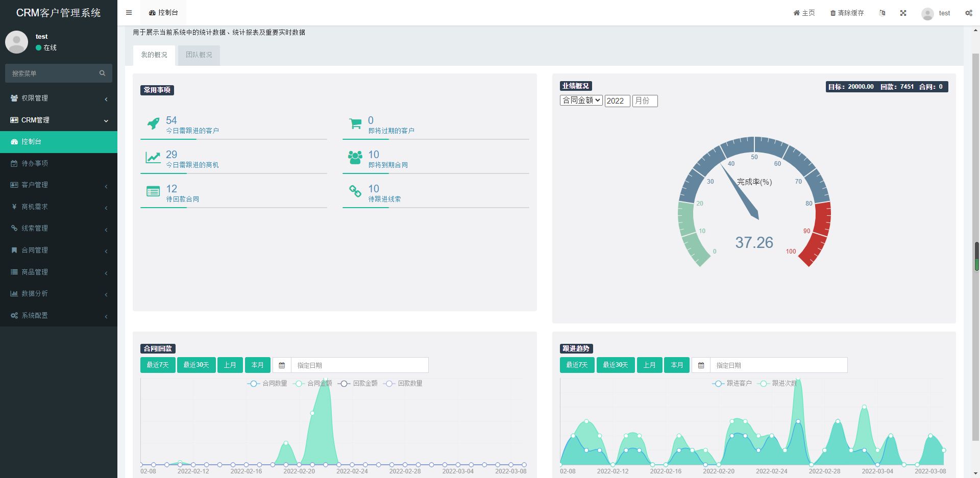Click the calendar icon in 跟进趋势 panel
980x478 pixels.
701,365
